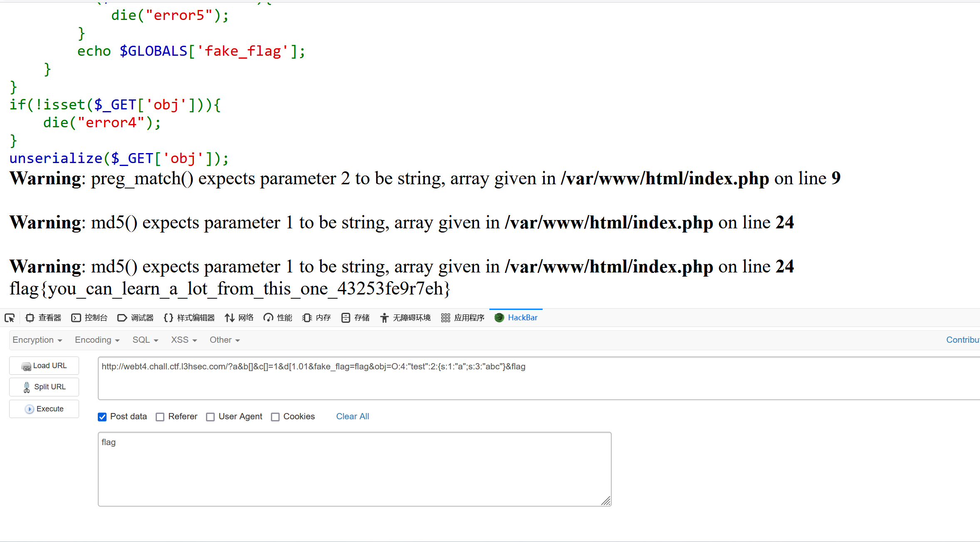Click the 控制台 console icon
This screenshot has width=980, height=542.
(x=75, y=317)
